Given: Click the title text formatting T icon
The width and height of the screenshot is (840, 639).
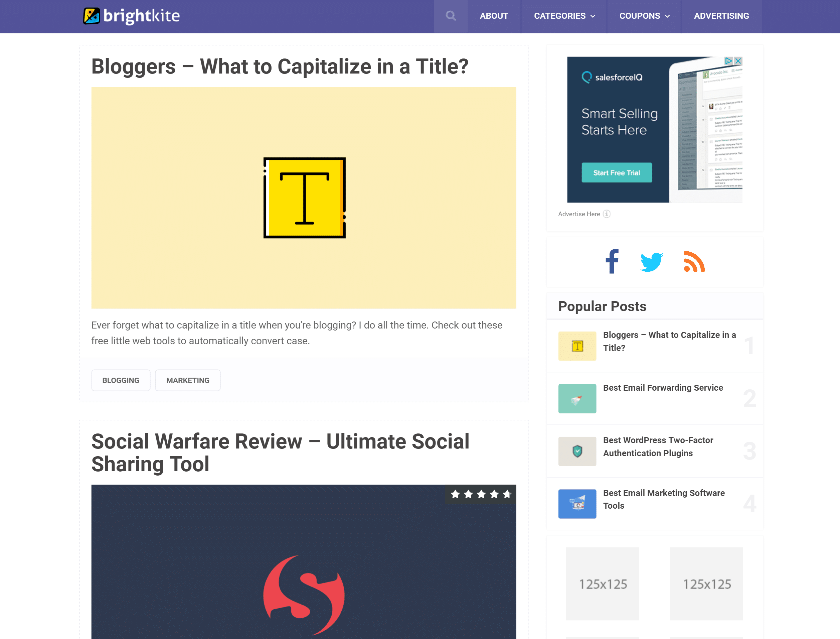Looking at the screenshot, I should [x=304, y=197].
